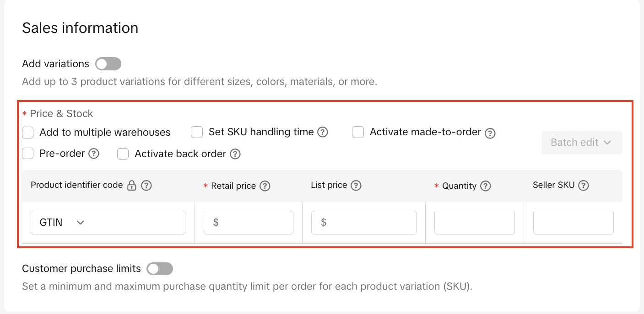Click the lock icon by Product identifier code

(x=132, y=186)
